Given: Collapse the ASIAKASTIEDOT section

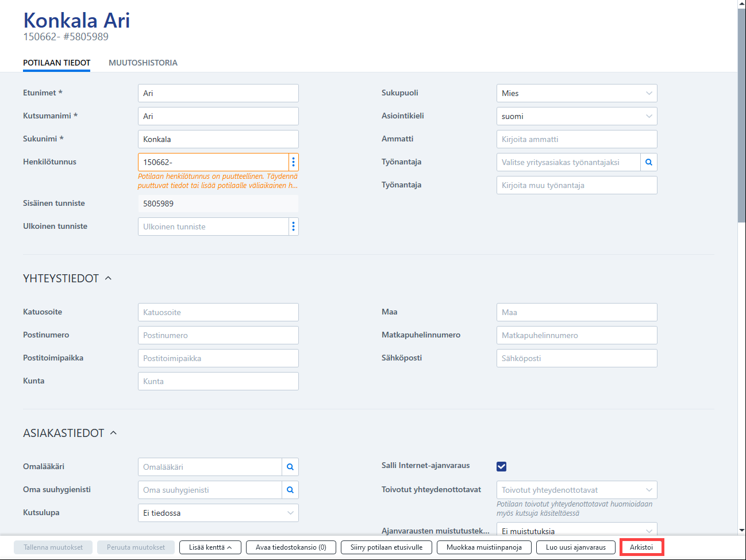Looking at the screenshot, I should pyautogui.click(x=113, y=433).
